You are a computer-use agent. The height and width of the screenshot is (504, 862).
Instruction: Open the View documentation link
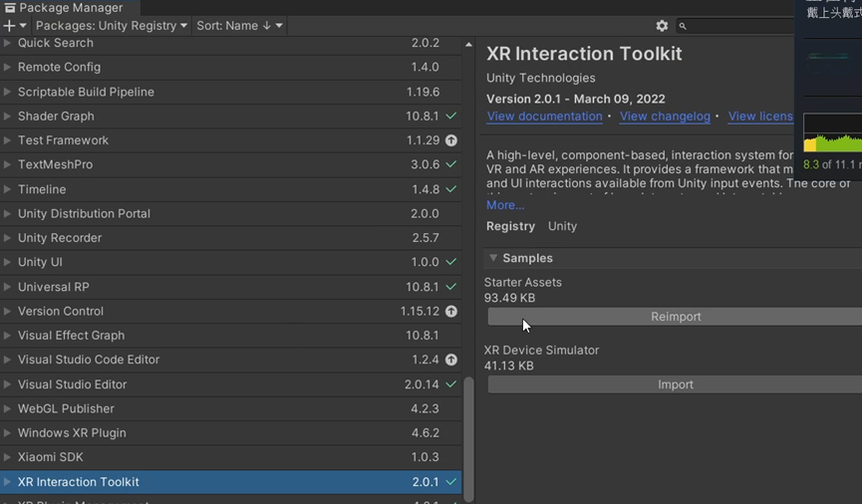tap(544, 117)
